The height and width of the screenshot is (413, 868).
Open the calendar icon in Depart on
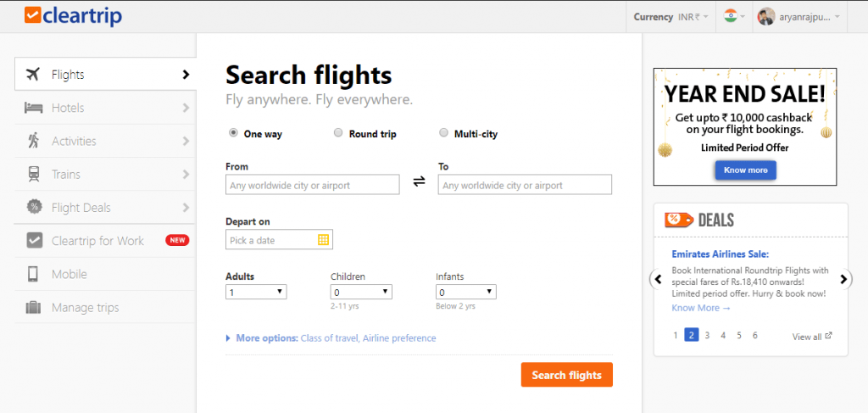[323, 240]
